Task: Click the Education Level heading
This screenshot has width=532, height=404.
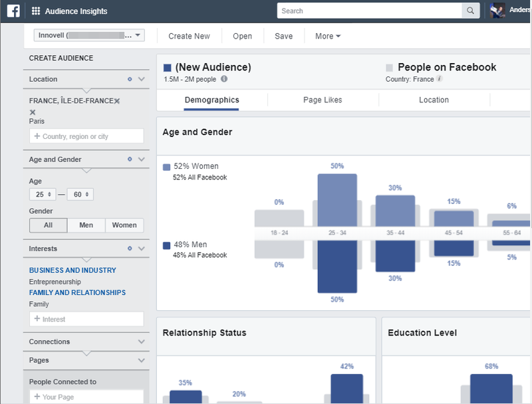Action: pyautogui.click(x=422, y=332)
